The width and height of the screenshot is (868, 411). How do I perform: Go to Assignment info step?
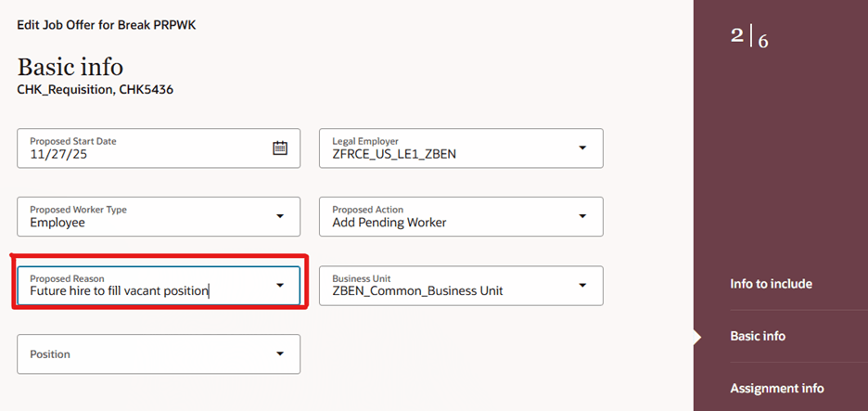click(777, 389)
